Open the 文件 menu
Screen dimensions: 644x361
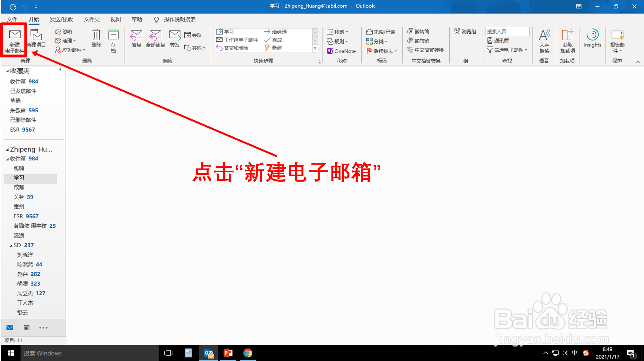pyautogui.click(x=12, y=19)
